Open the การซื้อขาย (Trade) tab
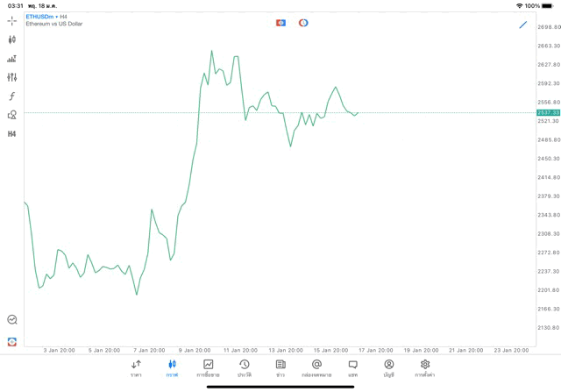Image resolution: width=561 pixels, height=392 pixels. (208, 367)
